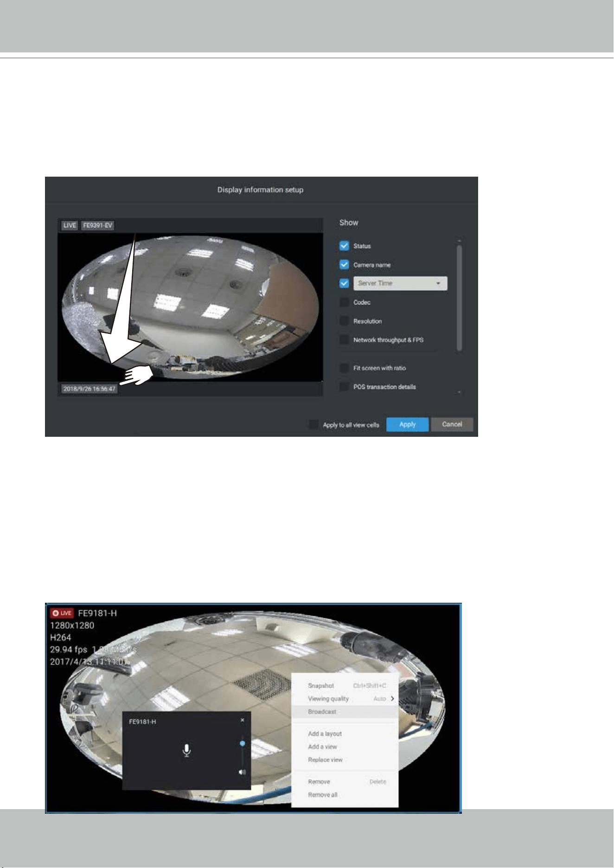614x868 pixels.
Task: Click the LIVE status tag in preview
Action: coord(70,225)
